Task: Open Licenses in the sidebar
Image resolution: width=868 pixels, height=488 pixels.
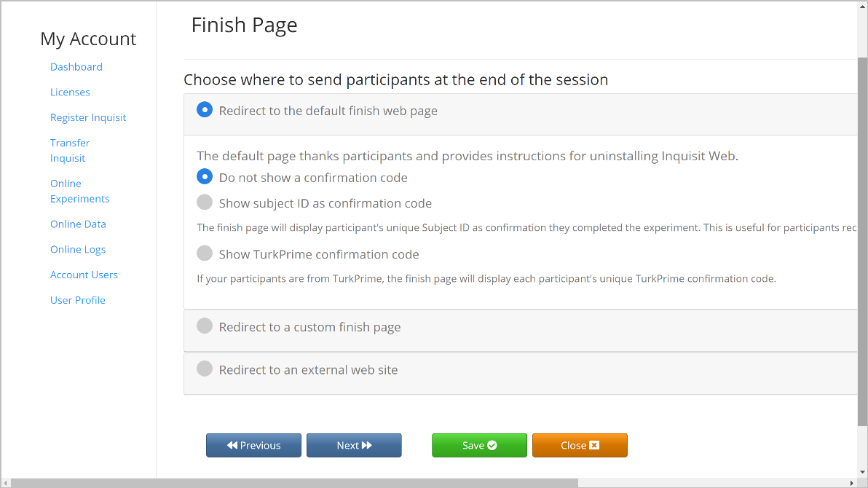Action: pyautogui.click(x=70, y=93)
